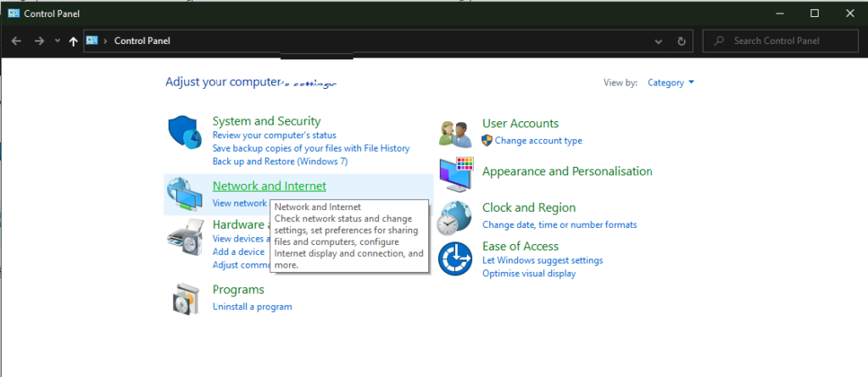Open the Programs heading link
868x377 pixels.
[x=238, y=290]
